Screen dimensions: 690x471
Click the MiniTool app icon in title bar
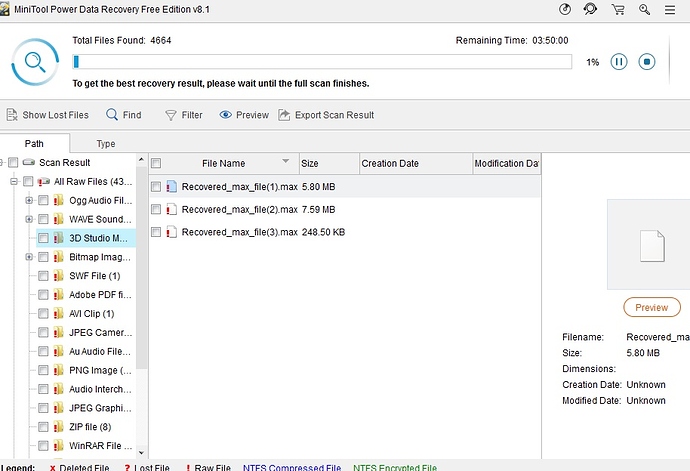click(4, 8)
